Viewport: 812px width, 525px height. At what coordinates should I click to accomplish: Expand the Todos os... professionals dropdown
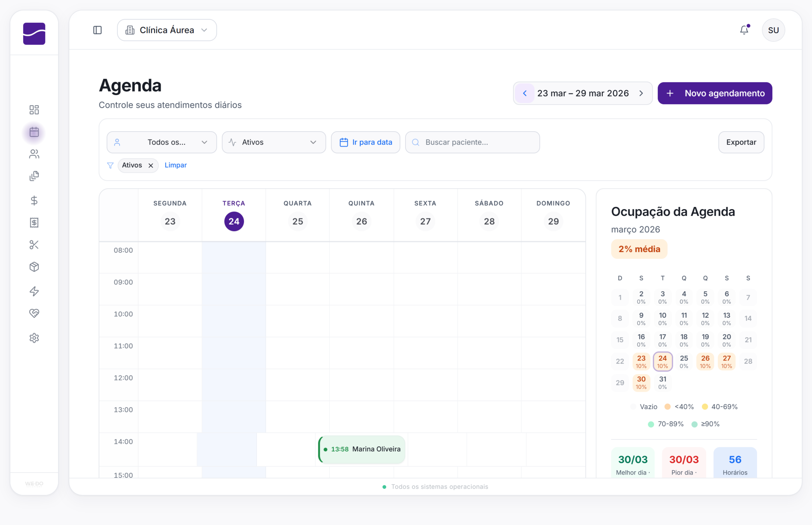(x=161, y=142)
